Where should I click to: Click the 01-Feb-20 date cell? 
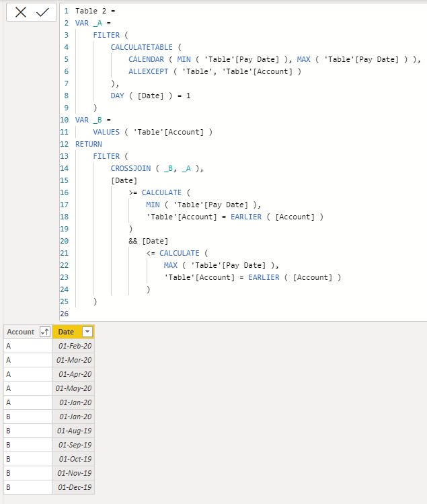point(73,346)
